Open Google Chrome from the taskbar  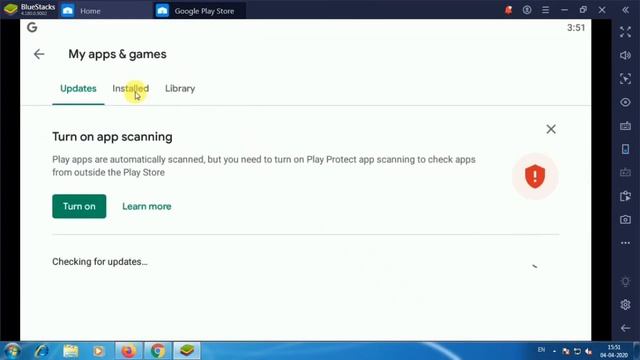[158, 351]
